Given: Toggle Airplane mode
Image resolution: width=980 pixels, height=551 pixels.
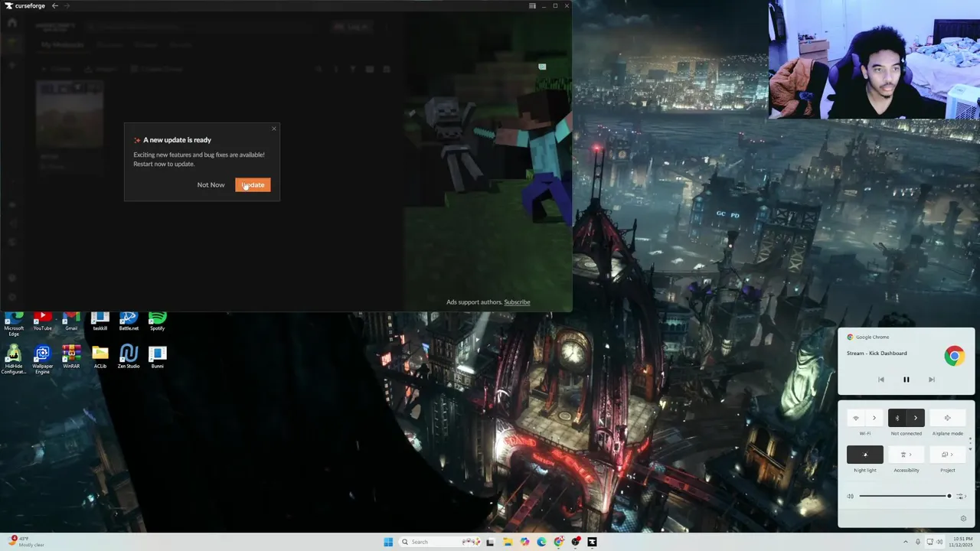Looking at the screenshot, I should pyautogui.click(x=947, y=418).
